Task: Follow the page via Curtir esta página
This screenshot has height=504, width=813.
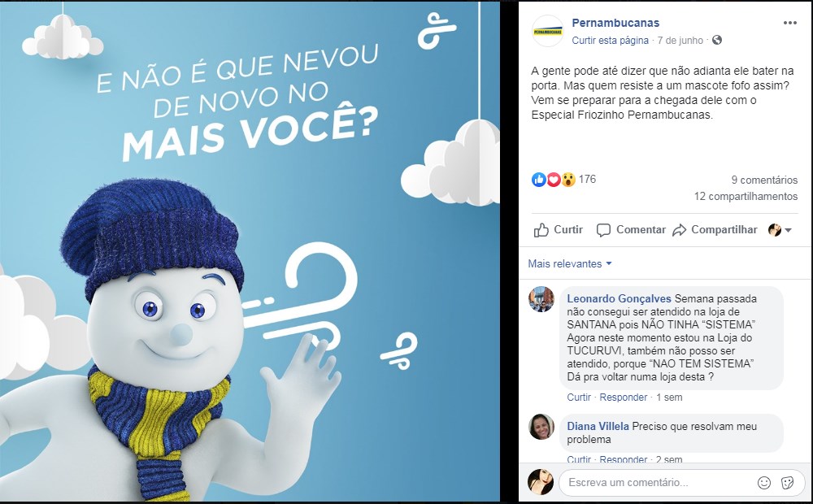Action: tap(610, 41)
